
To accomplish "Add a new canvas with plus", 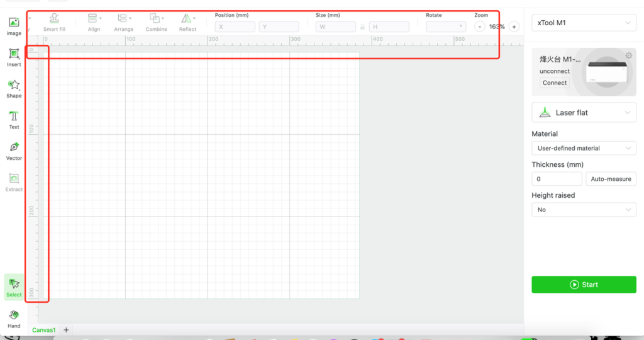I will click(x=66, y=330).
